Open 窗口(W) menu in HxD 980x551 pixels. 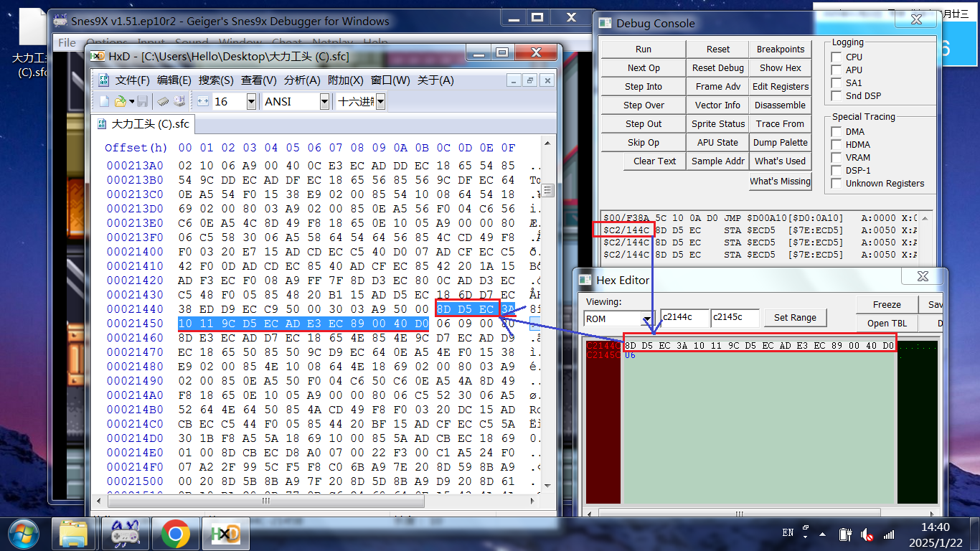[390, 80]
